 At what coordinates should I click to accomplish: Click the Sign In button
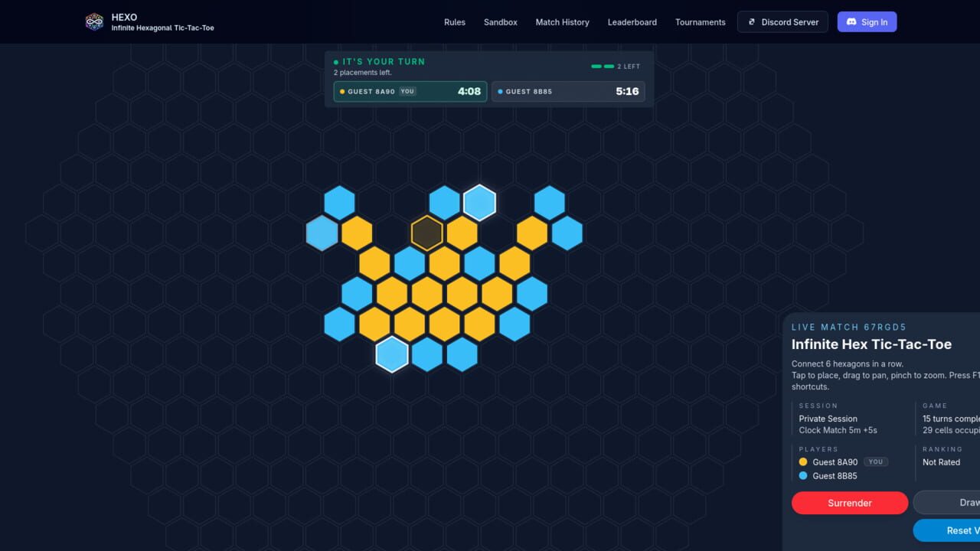tap(867, 22)
